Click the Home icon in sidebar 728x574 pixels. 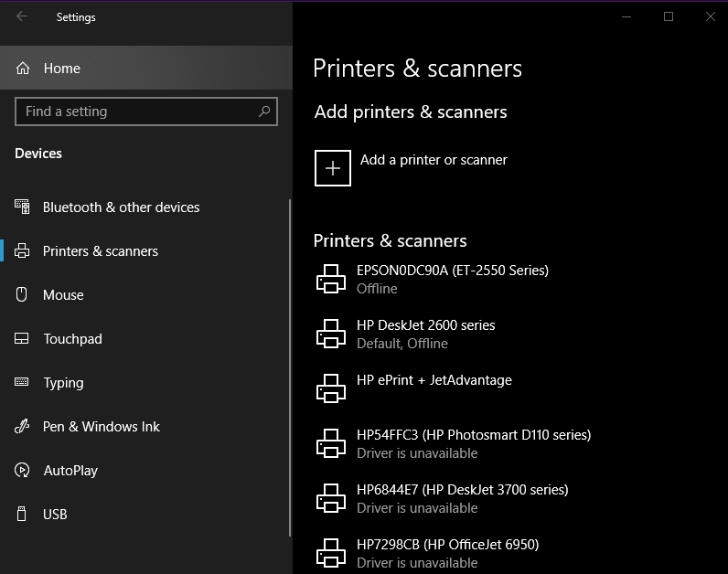pos(24,69)
